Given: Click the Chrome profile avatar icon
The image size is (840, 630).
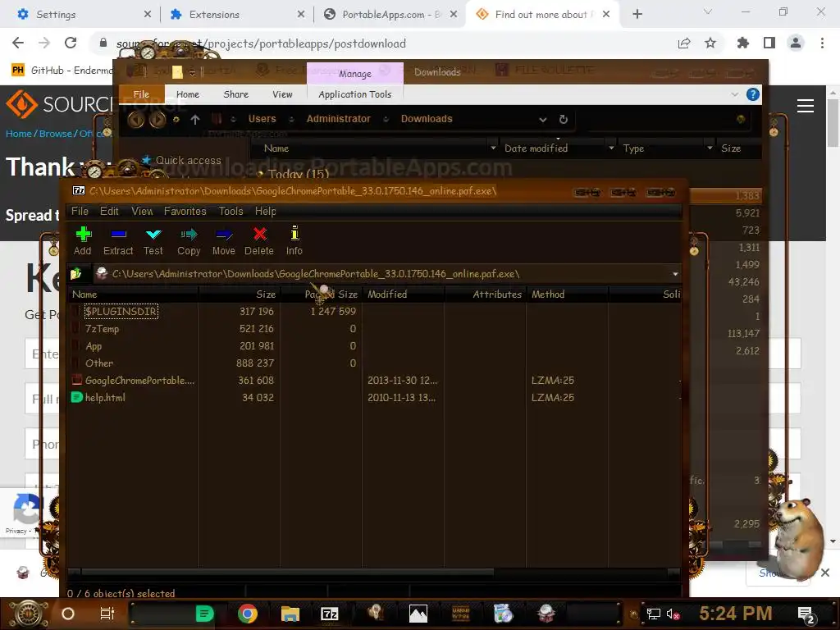Looking at the screenshot, I should point(796,43).
